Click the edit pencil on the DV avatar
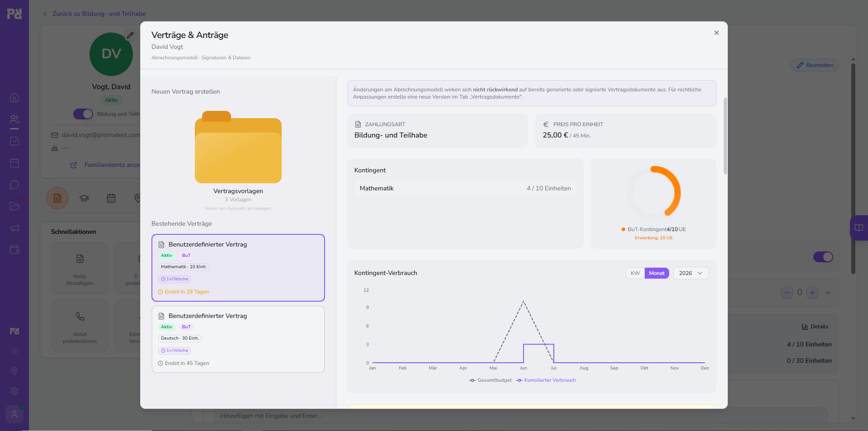The width and height of the screenshot is (868, 431). point(130,35)
